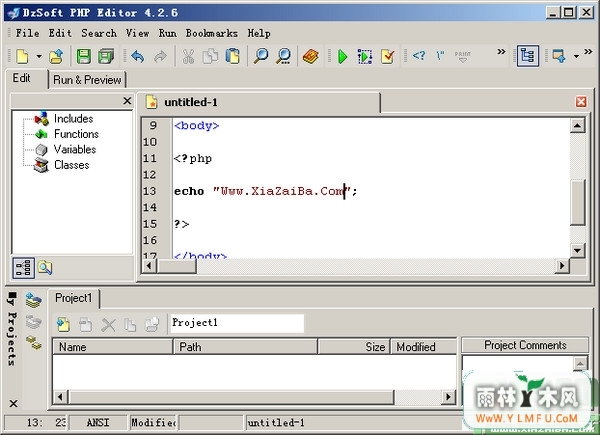Click the file search icon below explorer
This screenshot has height=435, width=600.
45,268
